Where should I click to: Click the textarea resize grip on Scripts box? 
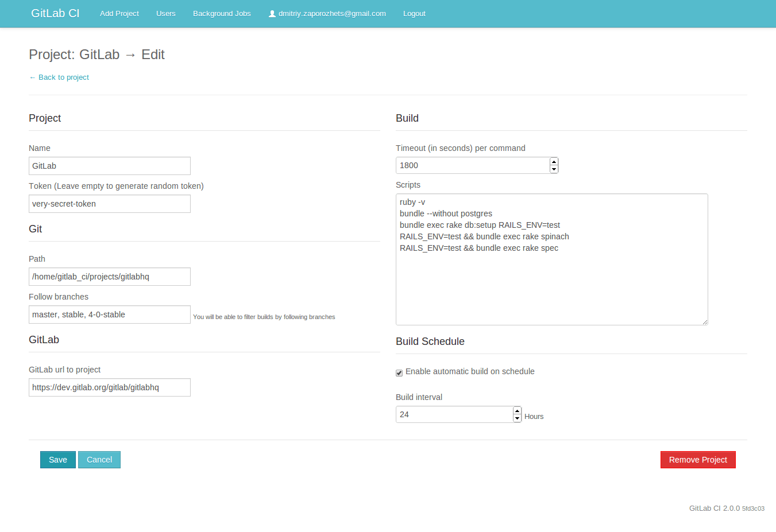click(705, 323)
